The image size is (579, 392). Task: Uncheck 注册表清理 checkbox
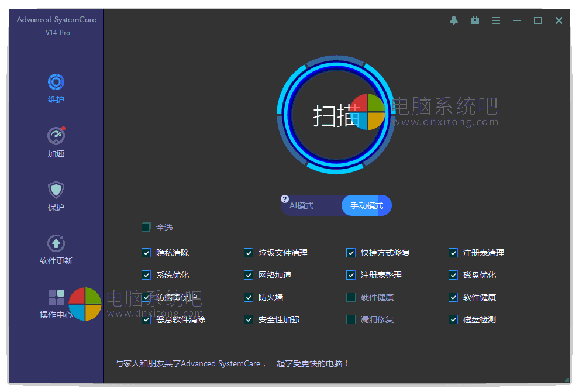tap(453, 253)
